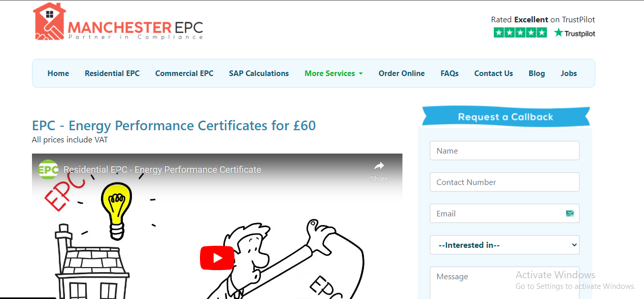Click into the Message text area

click(x=504, y=283)
